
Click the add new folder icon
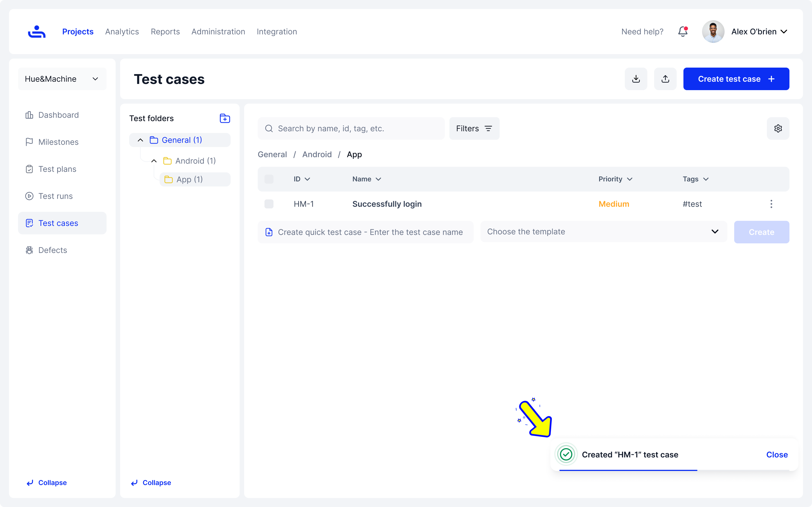(x=224, y=118)
